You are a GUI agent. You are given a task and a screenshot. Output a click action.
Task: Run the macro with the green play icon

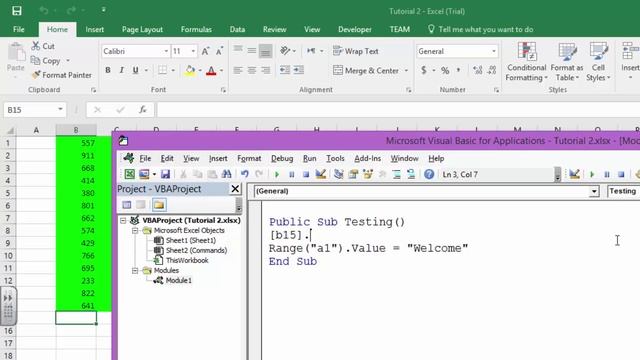277,175
